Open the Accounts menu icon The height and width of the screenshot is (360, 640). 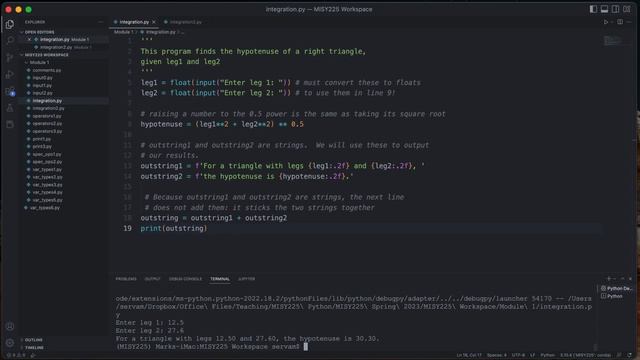coord(10,326)
